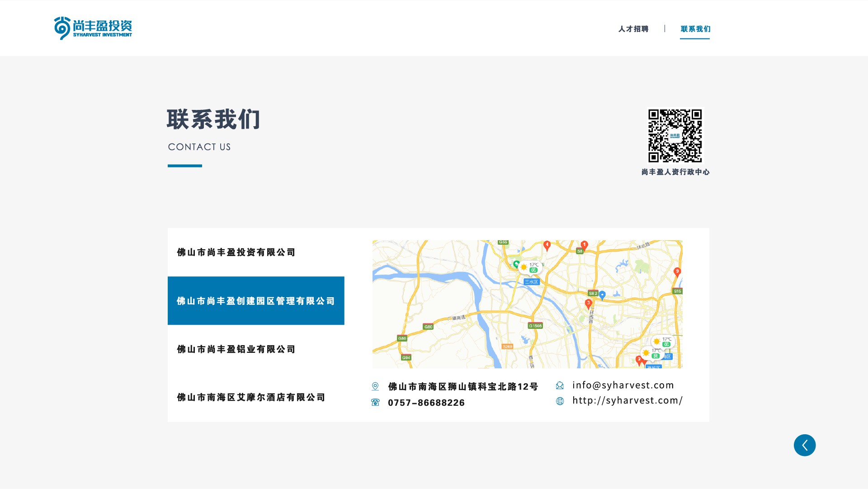Click red map marker number 9
Viewport: 868px width, 489px height.
677,272
